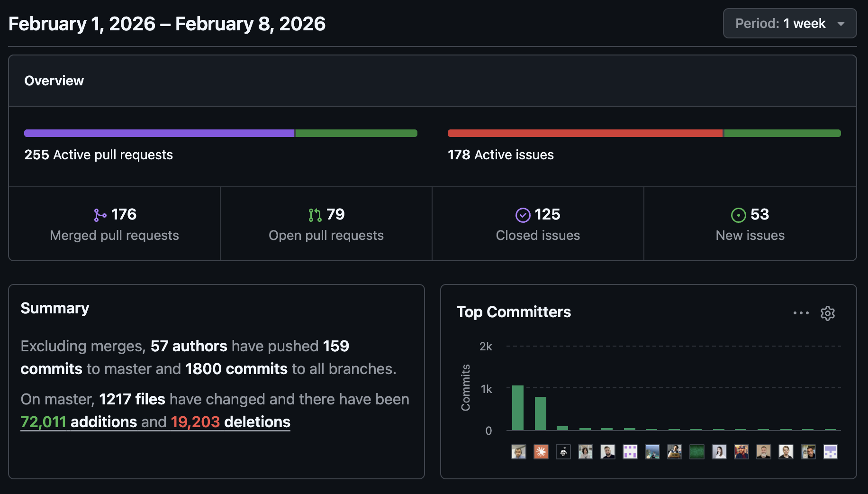The width and height of the screenshot is (868, 494).
Task: Click the 19,203 deletions link
Action: [x=195, y=421]
